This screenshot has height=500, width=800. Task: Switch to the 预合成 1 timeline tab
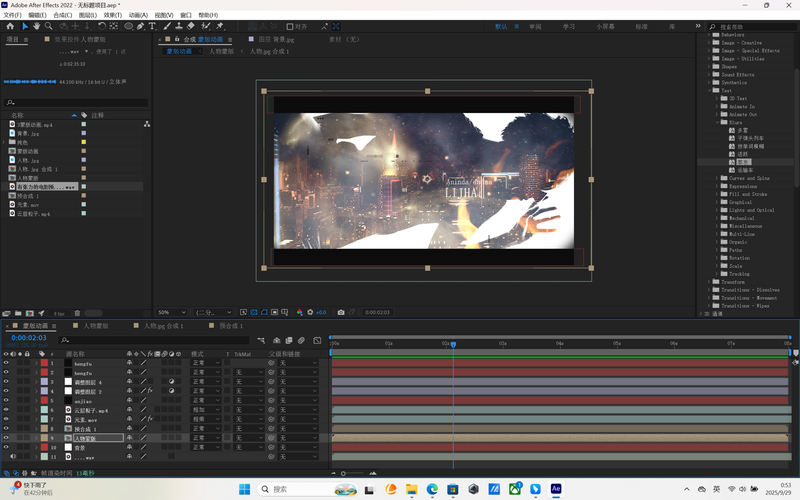230,326
